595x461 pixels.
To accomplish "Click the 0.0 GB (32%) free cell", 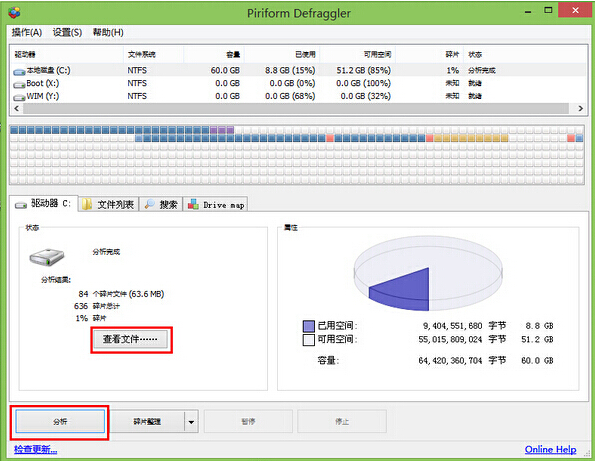I will pyautogui.click(x=365, y=96).
